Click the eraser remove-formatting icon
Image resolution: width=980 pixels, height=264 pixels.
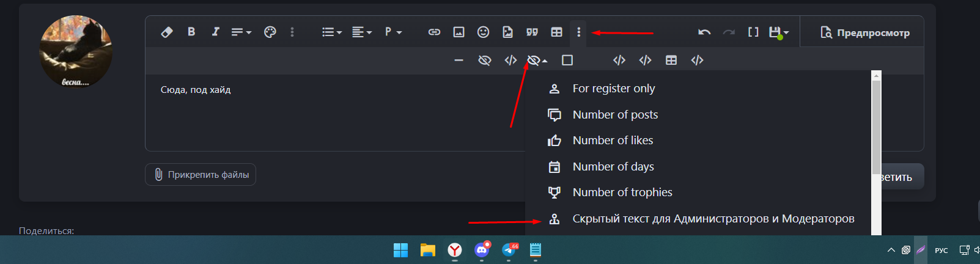[x=167, y=32]
